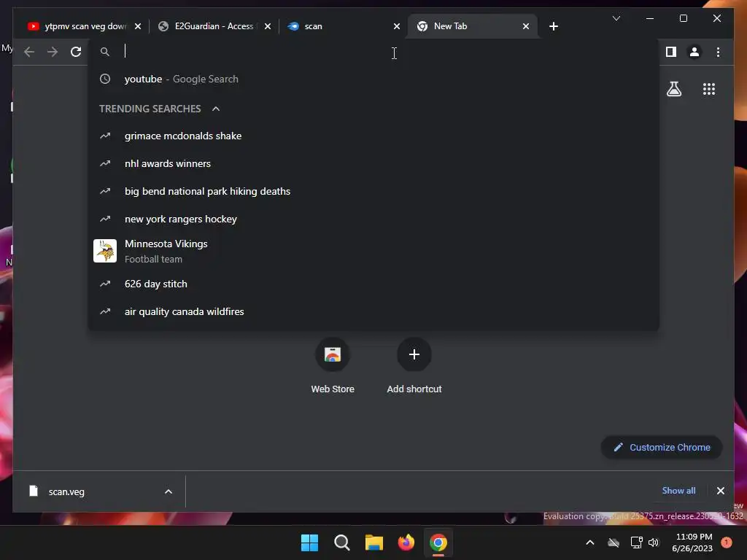Open Windows Start menu
Screen dimensions: 747x560
point(309,542)
